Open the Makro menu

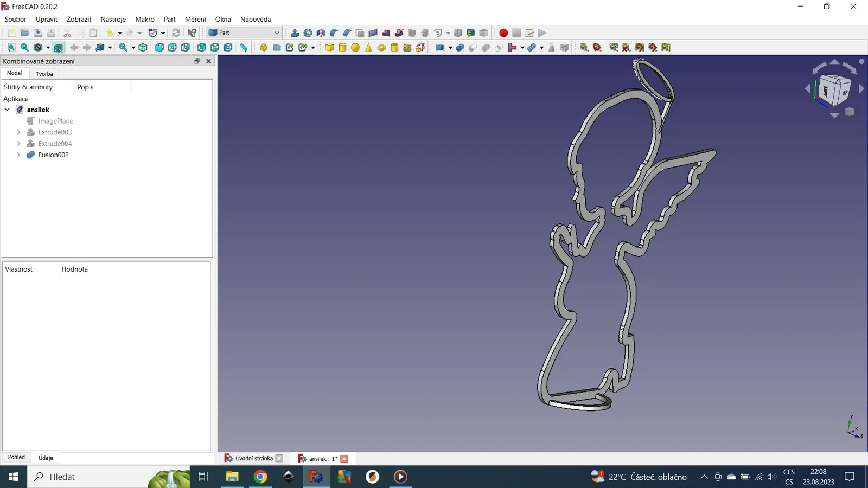click(x=144, y=19)
